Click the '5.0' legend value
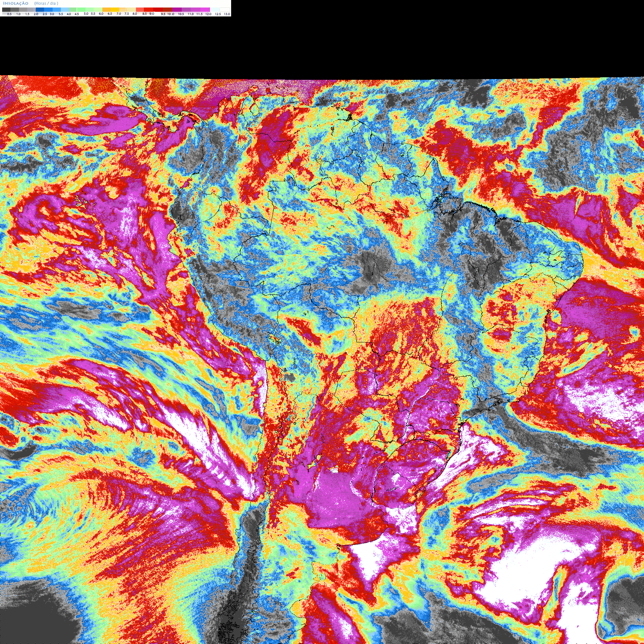 point(86,14)
